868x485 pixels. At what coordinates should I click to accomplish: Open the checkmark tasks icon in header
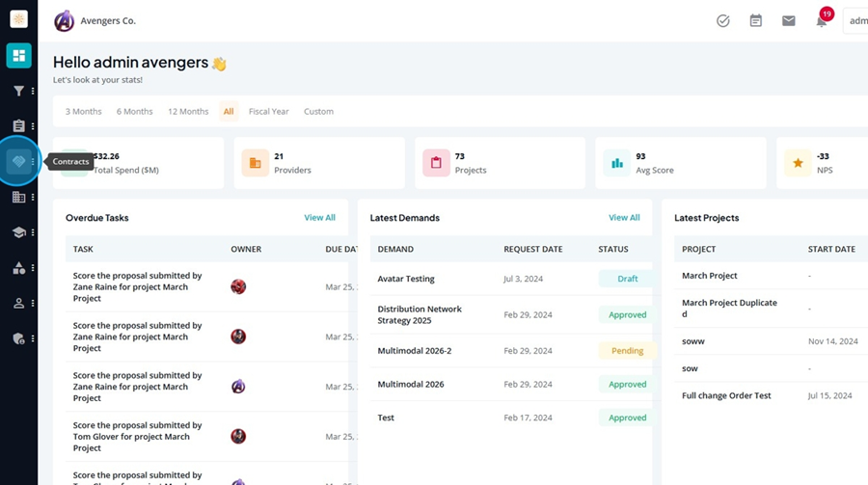click(x=723, y=21)
